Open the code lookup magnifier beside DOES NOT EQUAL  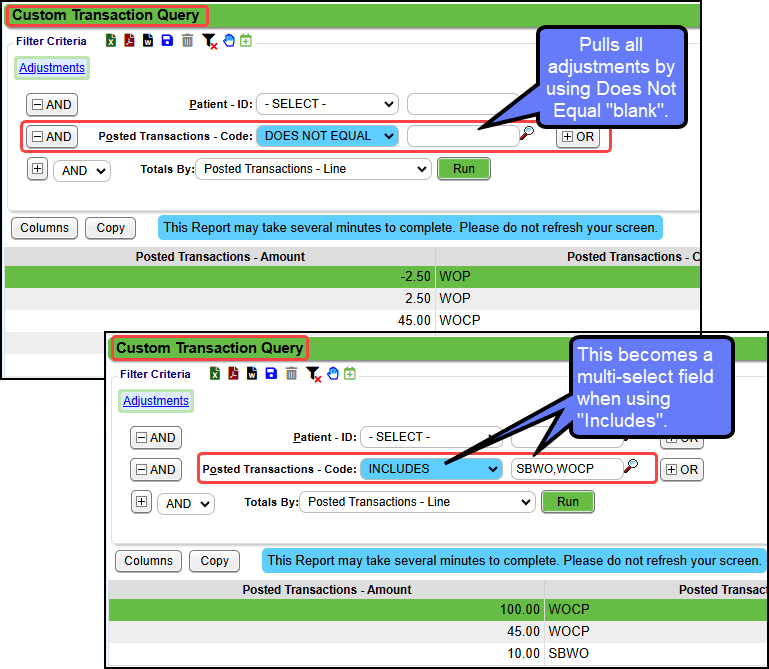(x=527, y=133)
